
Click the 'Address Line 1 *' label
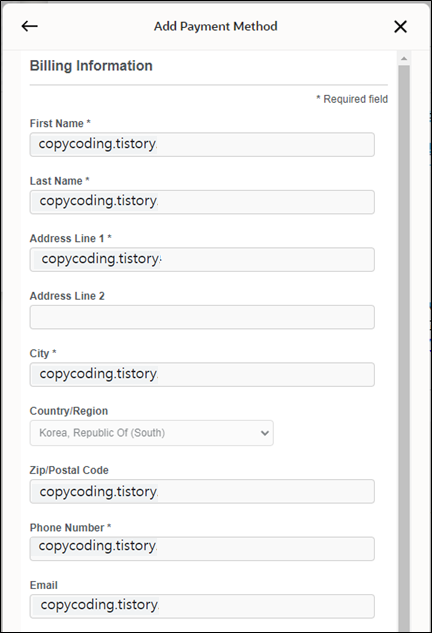pos(71,239)
